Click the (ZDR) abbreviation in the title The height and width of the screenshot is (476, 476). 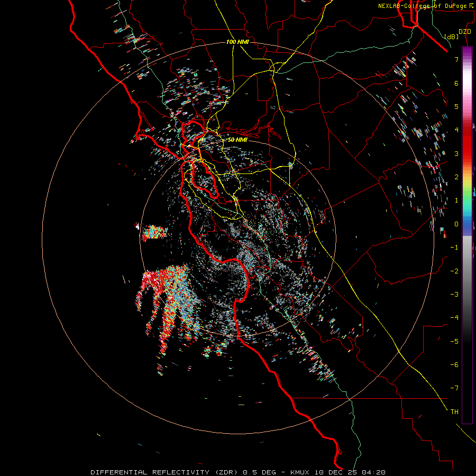[x=226, y=472]
